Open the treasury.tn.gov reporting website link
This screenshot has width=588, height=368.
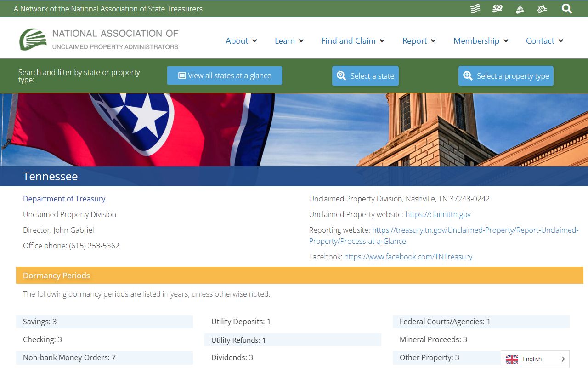tap(444, 236)
